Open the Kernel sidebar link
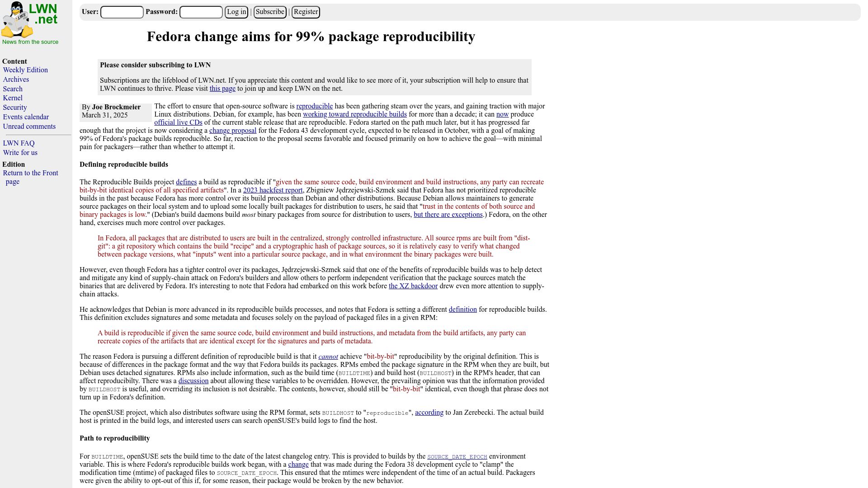Viewport: 868px width, 488px height. coord(13,98)
